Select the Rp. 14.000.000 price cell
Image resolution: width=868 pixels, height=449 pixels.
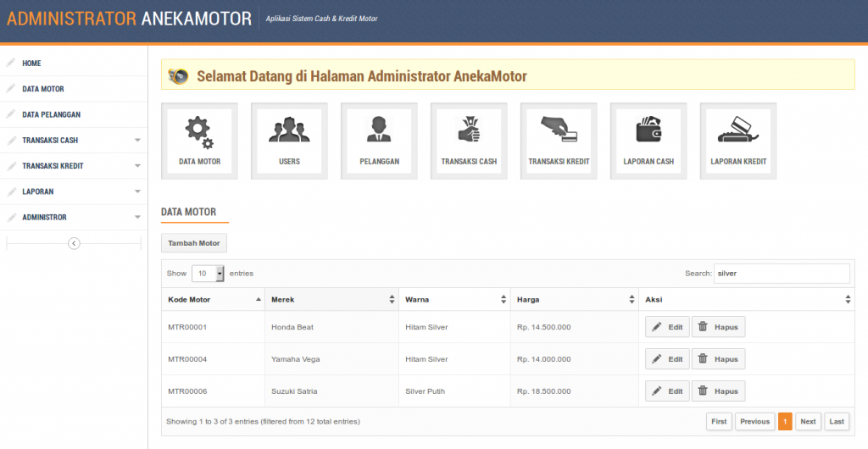coord(575,359)
